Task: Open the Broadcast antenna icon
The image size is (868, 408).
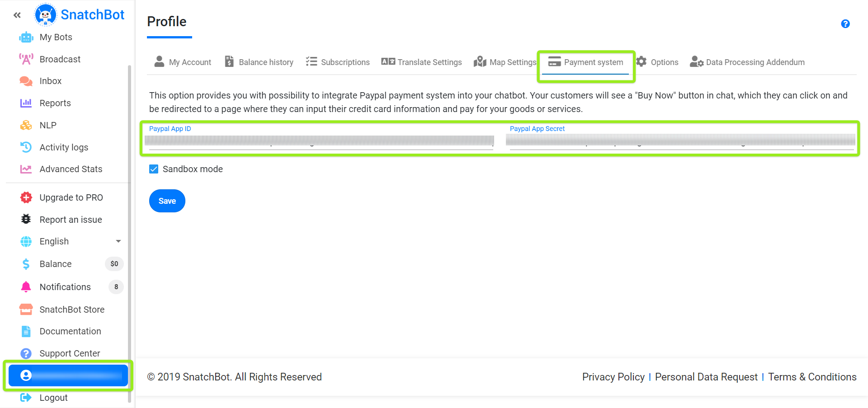Action: pos(26,59)
